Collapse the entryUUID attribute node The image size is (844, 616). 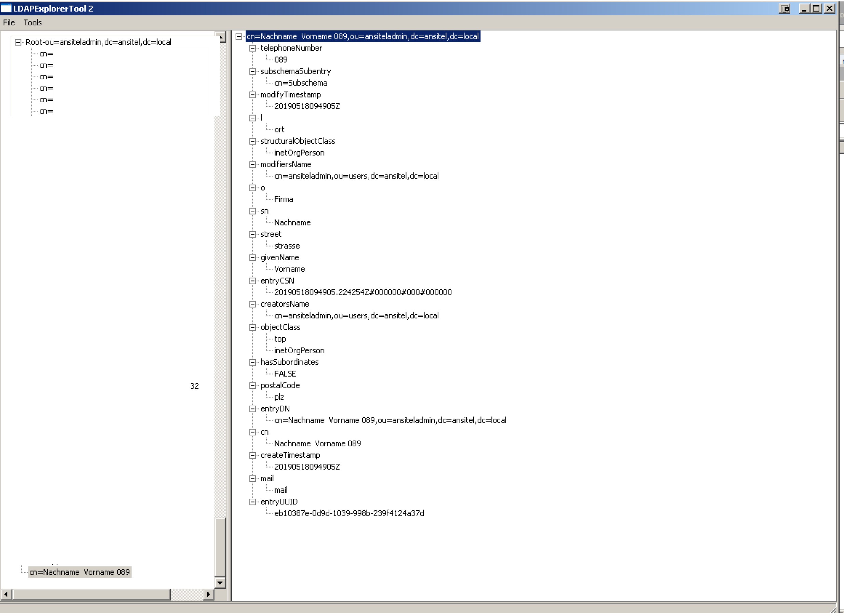click(252, 502)
